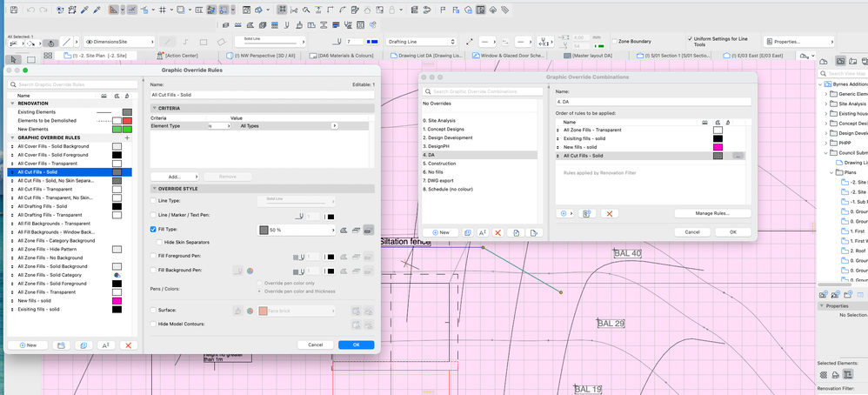868x395 pixels.
Task: Click the Undo arrow in toolbar
Action: pos(30,10)
